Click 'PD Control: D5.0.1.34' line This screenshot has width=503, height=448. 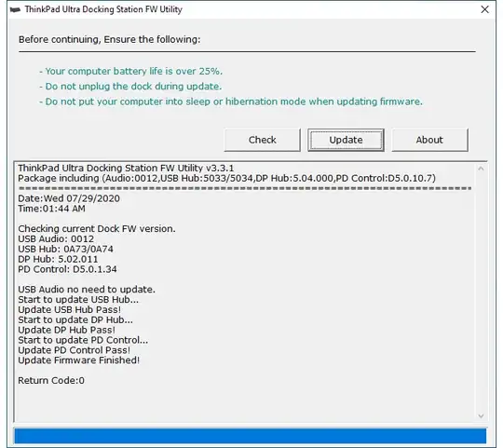tap(67, 269)
